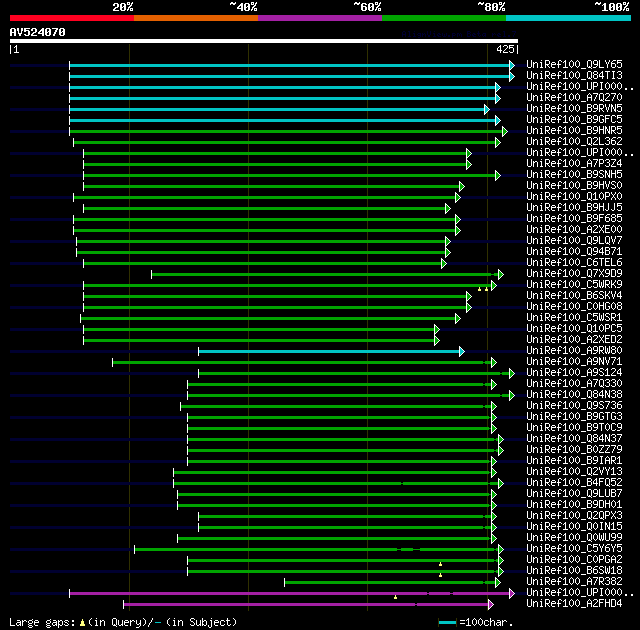Click the green alignment bar for UniRef100_Q7X9D9

326,274
